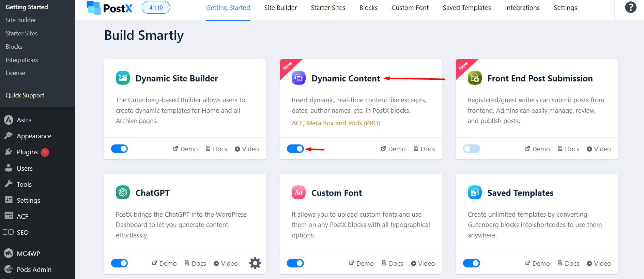Click the Front End Post Submission icon
This screenshot has height=279, width=644.
[475, 78]
